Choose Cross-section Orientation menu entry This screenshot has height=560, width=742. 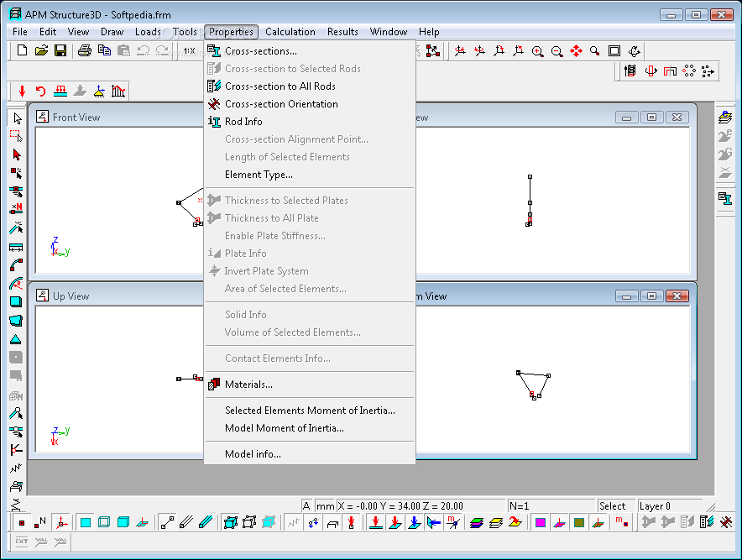(x=310, y=104)
